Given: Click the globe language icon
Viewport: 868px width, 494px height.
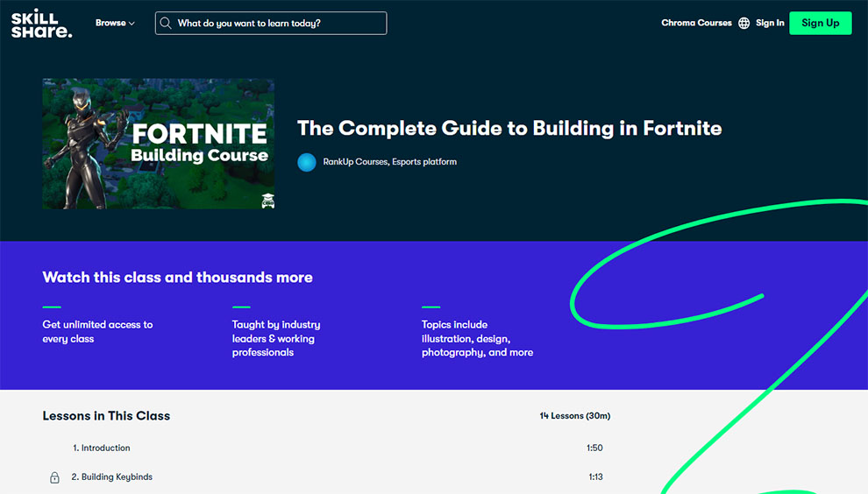Looking at the screenshot, I should (744, 24).
